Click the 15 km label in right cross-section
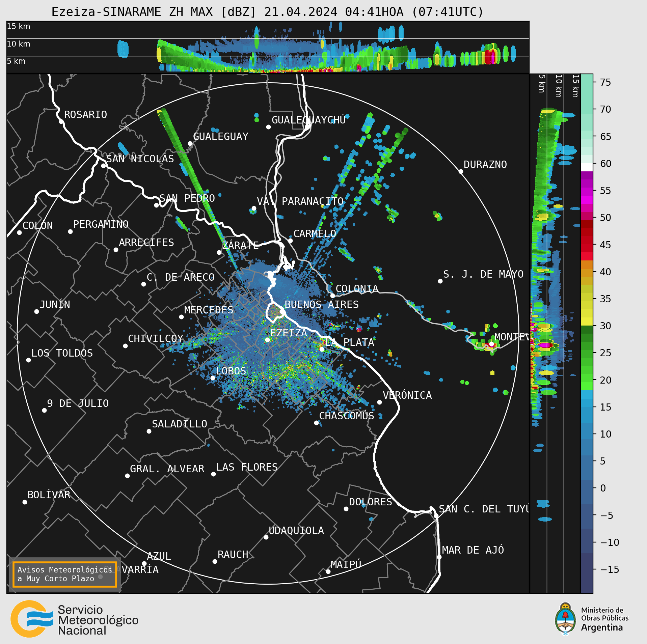Screen dimensions: 647x644 click(x=576, y=86)
